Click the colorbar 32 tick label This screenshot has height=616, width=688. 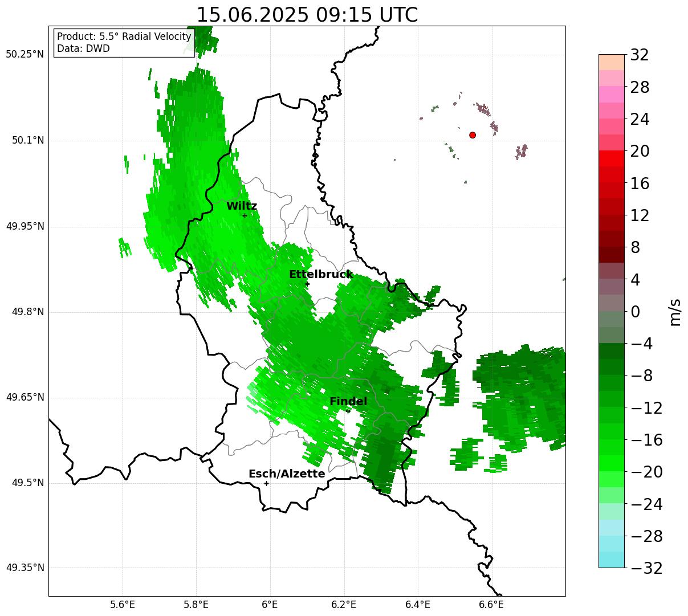[x=640, y=55]
